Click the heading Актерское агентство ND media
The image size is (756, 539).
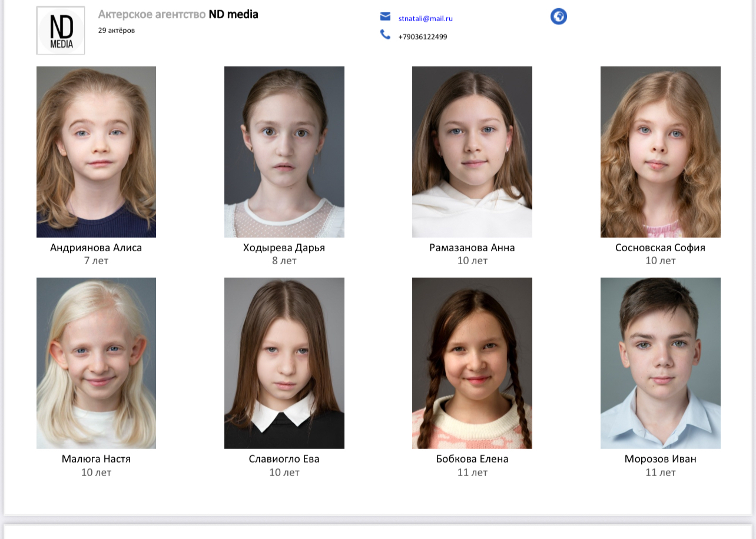[x=178, y=14]
